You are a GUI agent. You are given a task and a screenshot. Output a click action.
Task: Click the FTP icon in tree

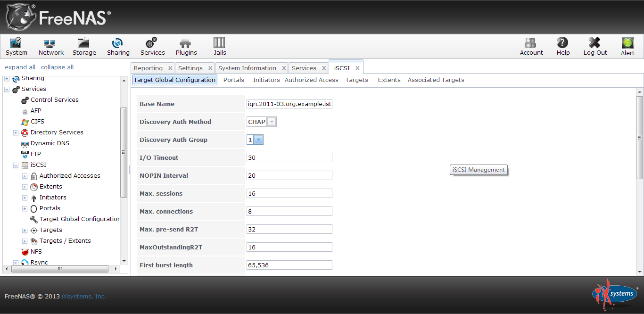click(x=25, y=154)
